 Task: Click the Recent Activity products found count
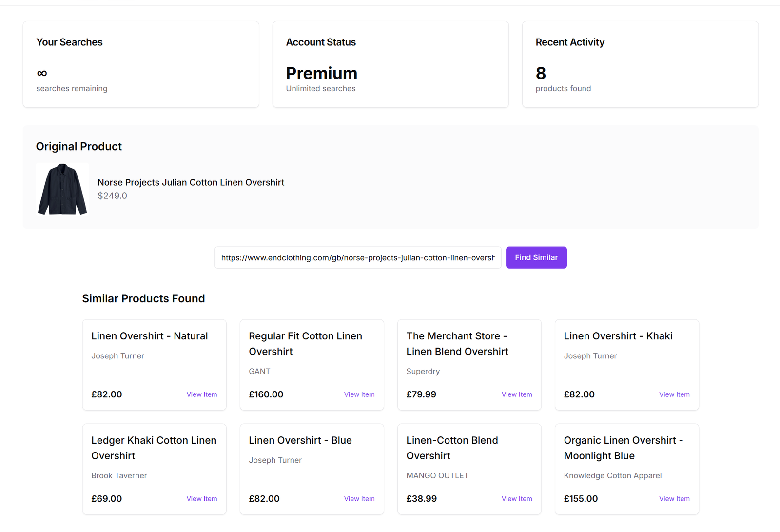(541, 73)
